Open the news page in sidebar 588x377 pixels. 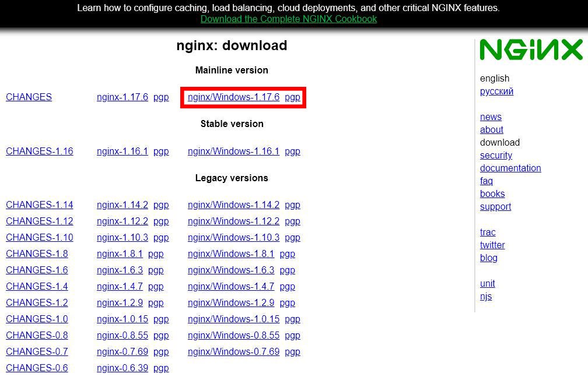(x=491, y=117)
